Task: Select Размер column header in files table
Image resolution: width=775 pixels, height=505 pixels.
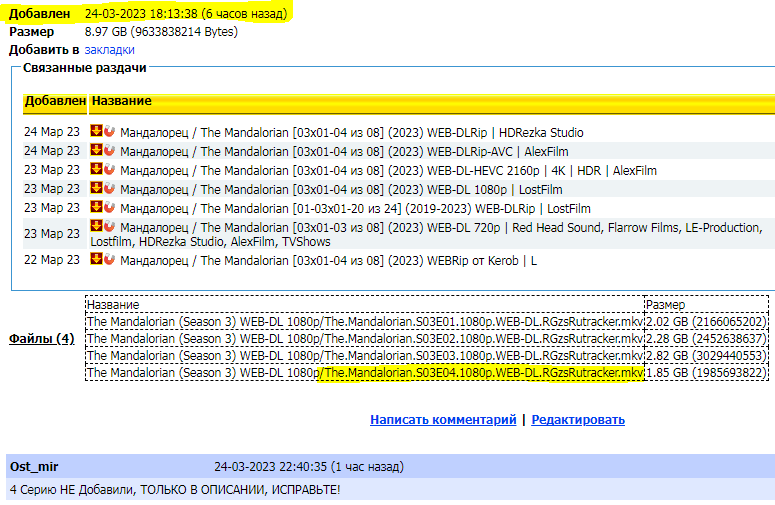Action: click(x=665, y=305)
